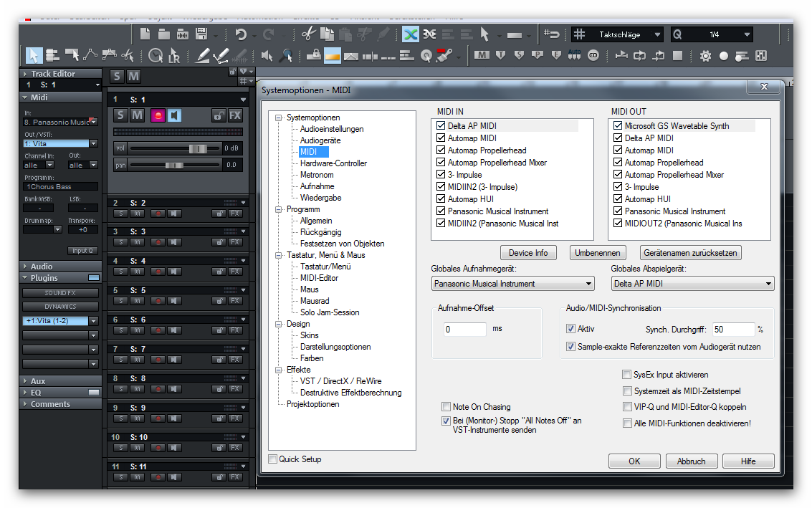The image size is (812, 508).
Task: Click the mixer faders icon at toolbar end
Action: [761, 55]
